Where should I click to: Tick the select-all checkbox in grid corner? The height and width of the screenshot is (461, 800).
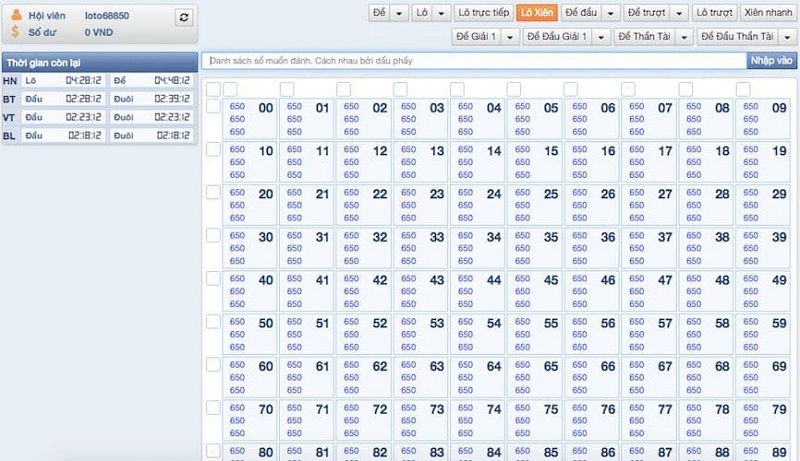coord(213,89)
